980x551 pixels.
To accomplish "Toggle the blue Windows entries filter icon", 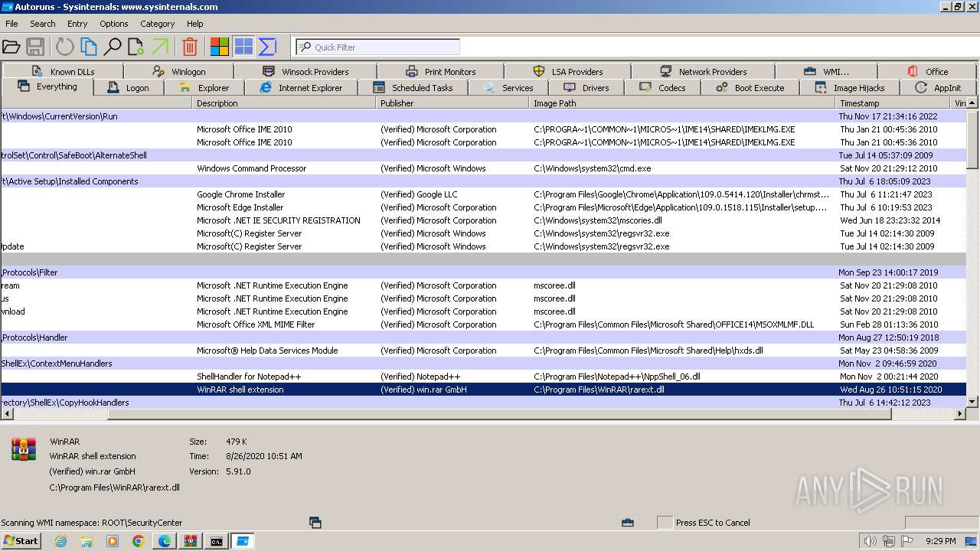I will (x=243, y=47).
